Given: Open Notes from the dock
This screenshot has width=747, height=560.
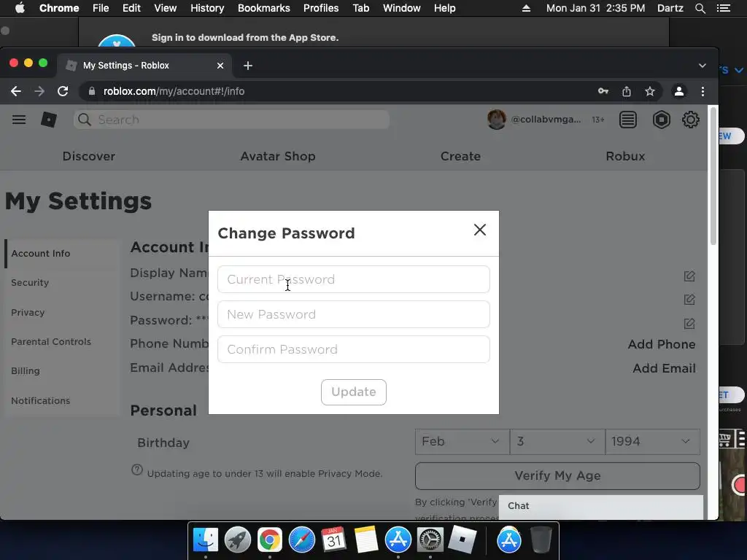Looking at the screenshot, I should coord(366,540).
